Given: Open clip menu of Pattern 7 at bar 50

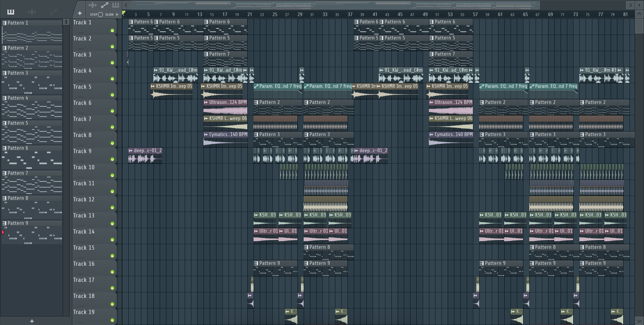Looking at the screenshot, I should pos(431,54).
